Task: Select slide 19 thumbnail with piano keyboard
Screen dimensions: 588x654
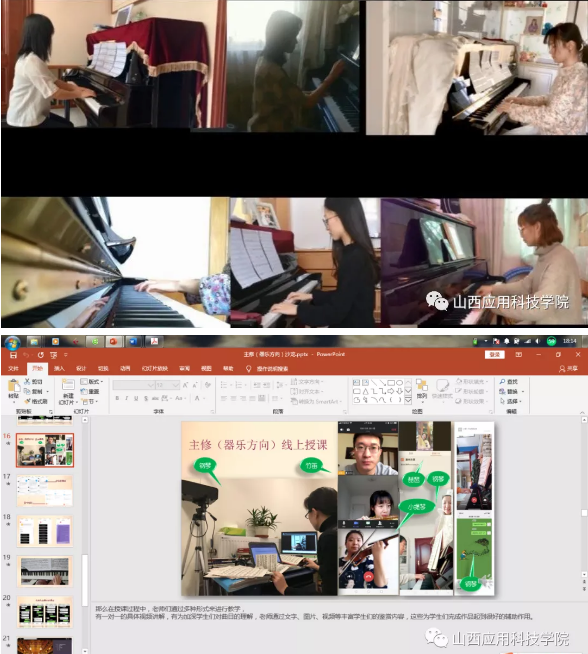Action: 45,571
